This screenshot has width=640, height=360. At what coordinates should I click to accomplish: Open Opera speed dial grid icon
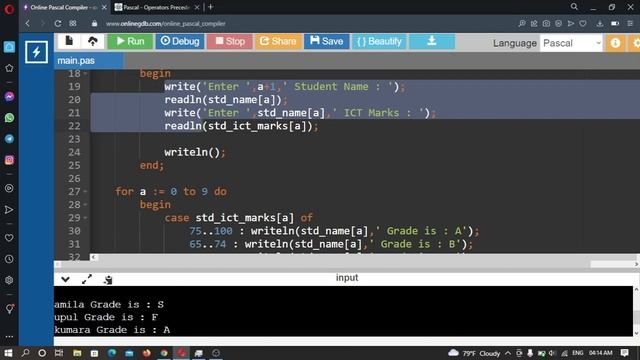[73, 24]
